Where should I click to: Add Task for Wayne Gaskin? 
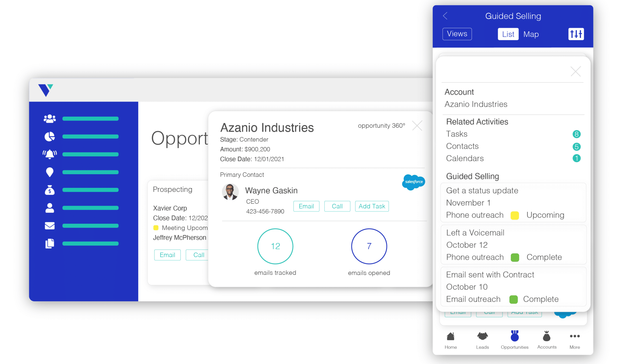click(x=372, y=206)
